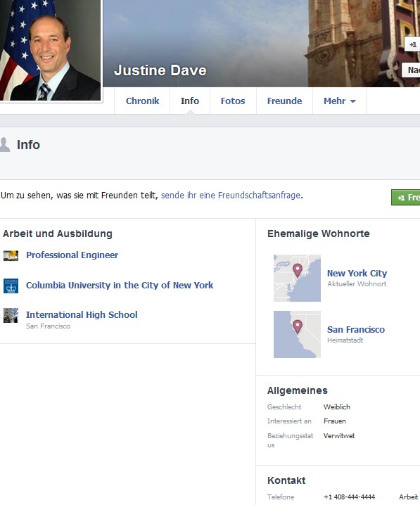
Task: Click the 'Frauen' interest value
Action: pos(335,421)
